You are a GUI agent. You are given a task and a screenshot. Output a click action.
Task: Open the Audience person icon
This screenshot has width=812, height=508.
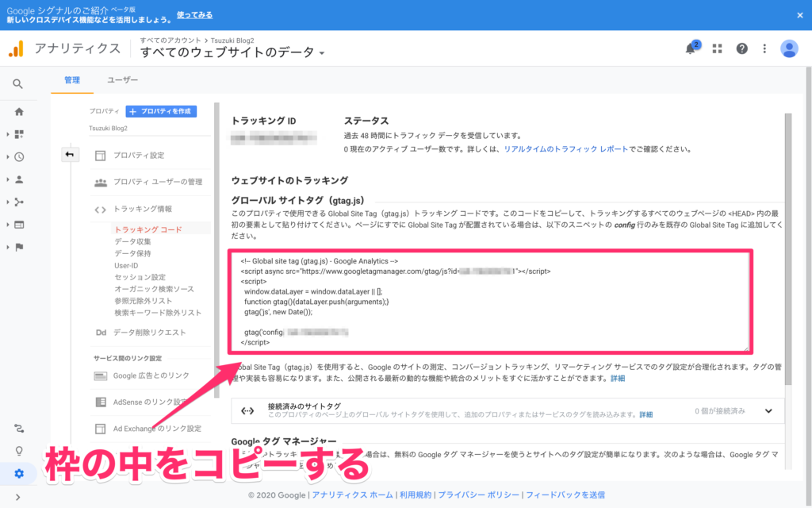(x=19, y=179)
